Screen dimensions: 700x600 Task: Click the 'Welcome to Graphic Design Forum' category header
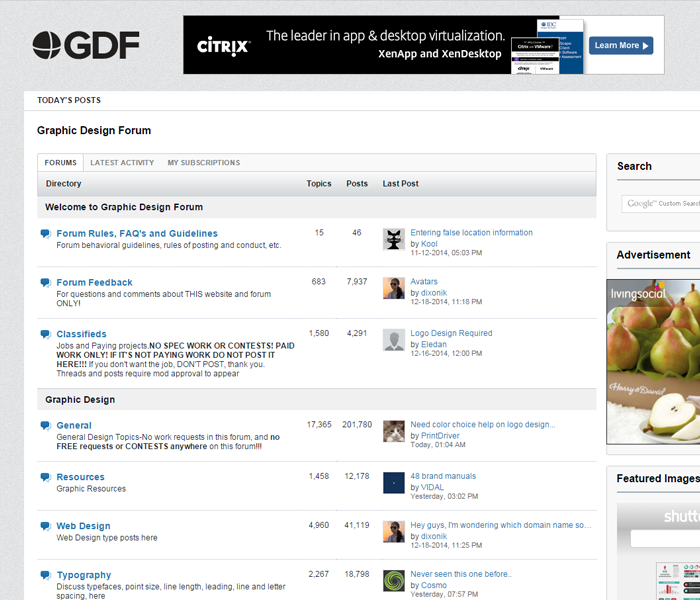click(124, 207)
